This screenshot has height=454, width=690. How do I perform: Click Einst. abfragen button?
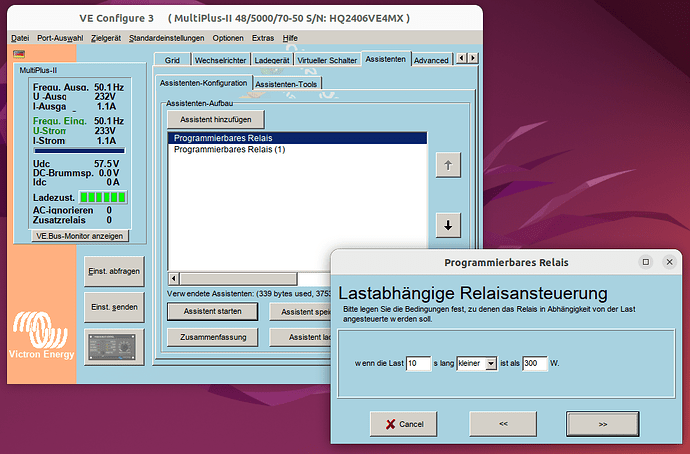point(114,271)
